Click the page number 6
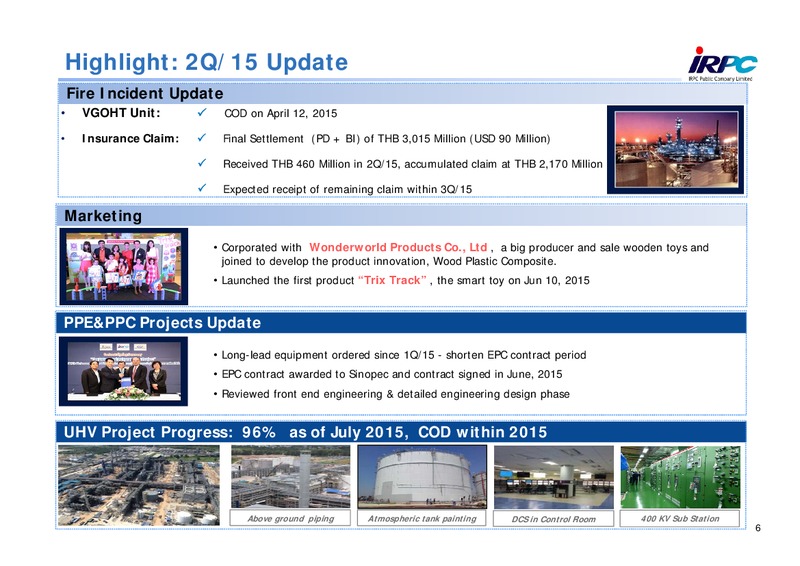The height and width of the screenshot is (566, 800). point(758,528)
